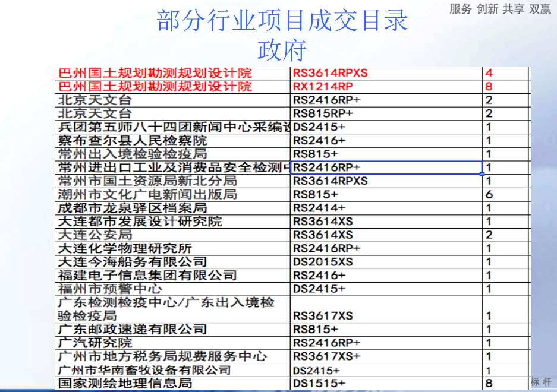Click the DS2415+ cell in the 兵团第五师 row
Screen dimensions: 557x392
click(x=386, y=127)
